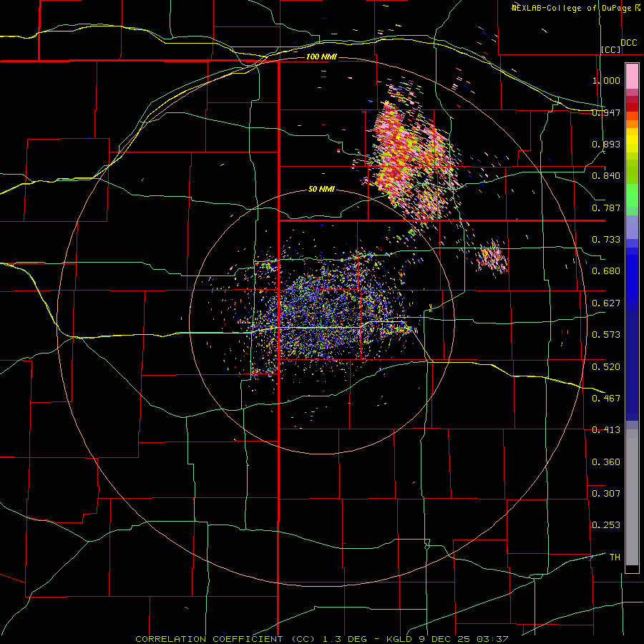Image resolution: width=644 pixels, height=644 pixels.
Task: Click the DCC legend heading
Action: coord(628,43)
